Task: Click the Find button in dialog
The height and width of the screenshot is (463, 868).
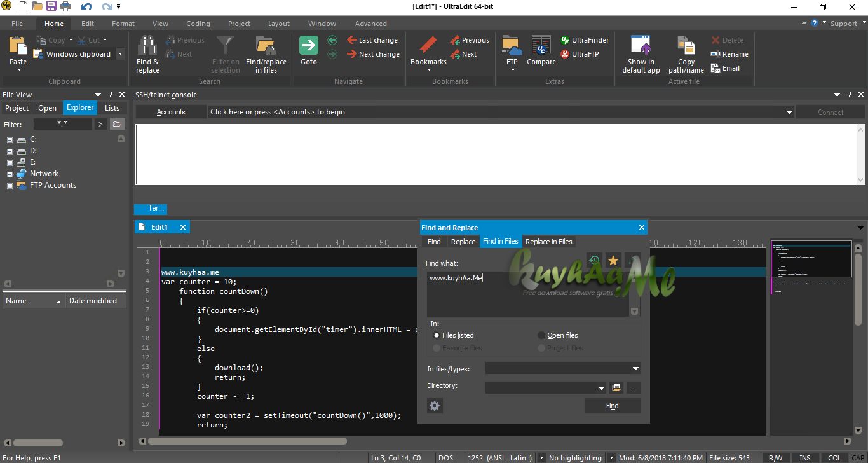Action: [x=613, y=406]
